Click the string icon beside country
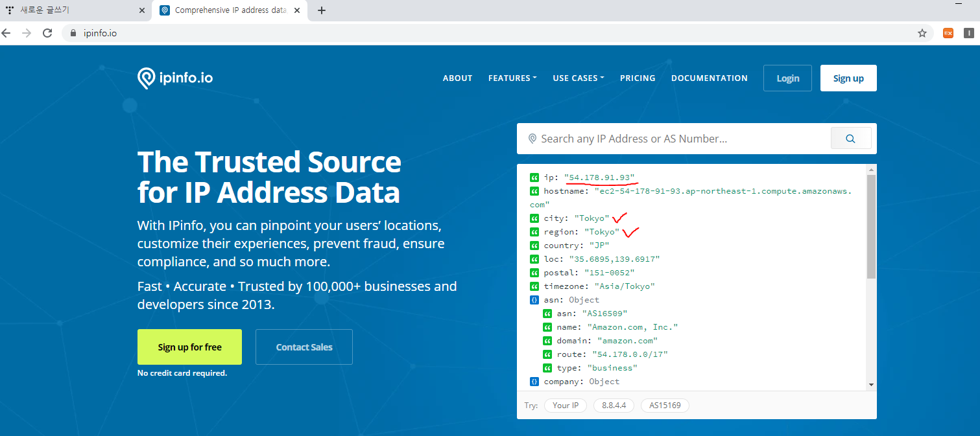The height and width of the screenshot is (436, 980). pos(534,246)
